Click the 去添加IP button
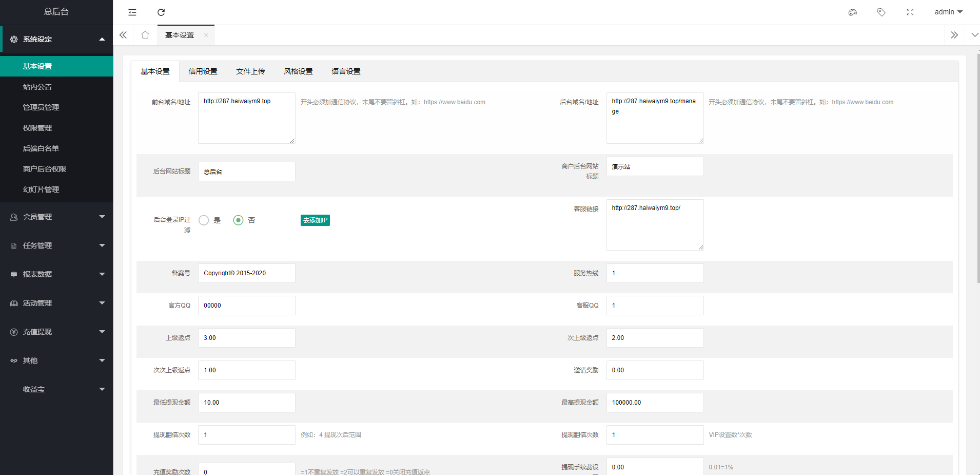The height and width of the screenshot is (475, 980). click(315, 220)
